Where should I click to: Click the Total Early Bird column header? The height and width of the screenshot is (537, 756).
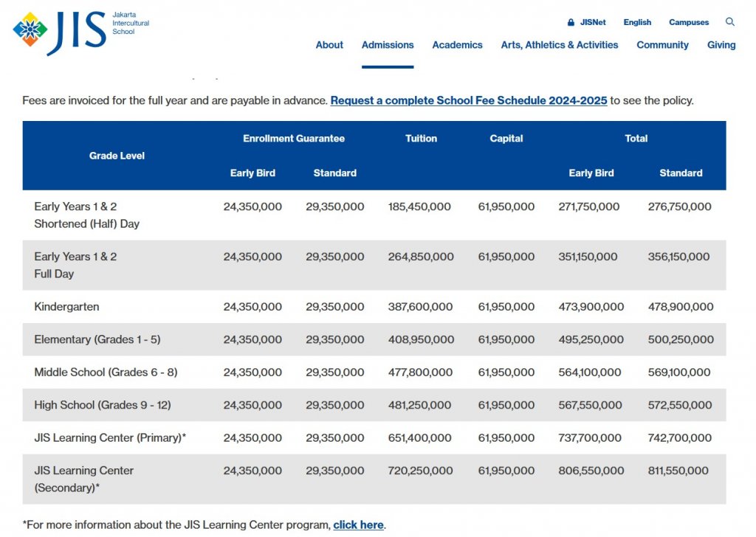point(591,173)
